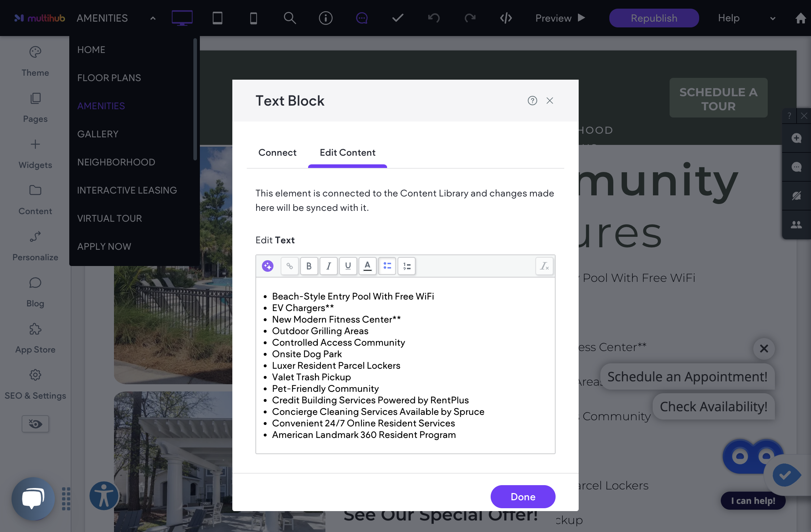This screenshot has height=532, width=811.
Task: Toggle the hidden elements eye button
Action: (x=35, y=424)
